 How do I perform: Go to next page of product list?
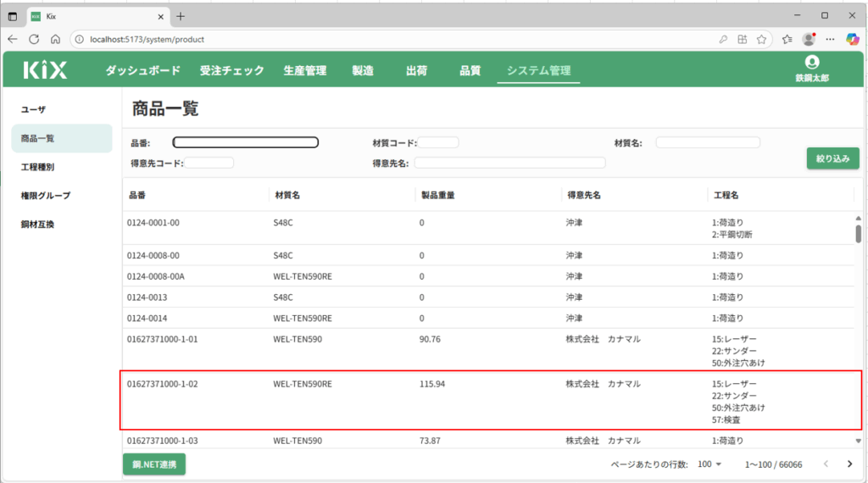[x=849, y=464]
